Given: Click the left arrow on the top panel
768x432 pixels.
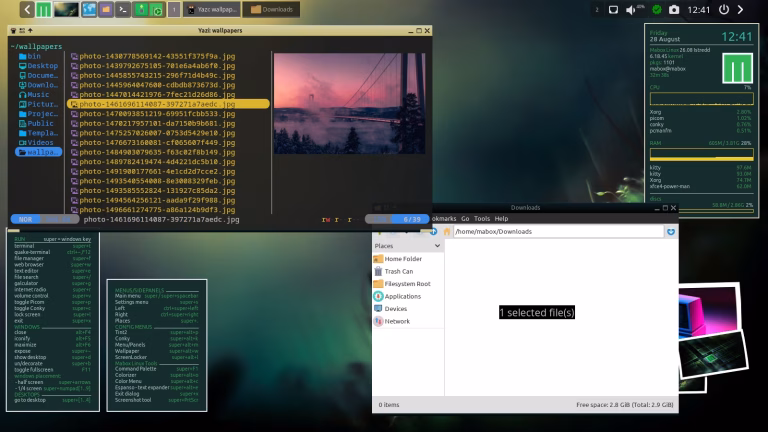Looking at the screenshot, I should pyautogui.click(x=27, y=9).
